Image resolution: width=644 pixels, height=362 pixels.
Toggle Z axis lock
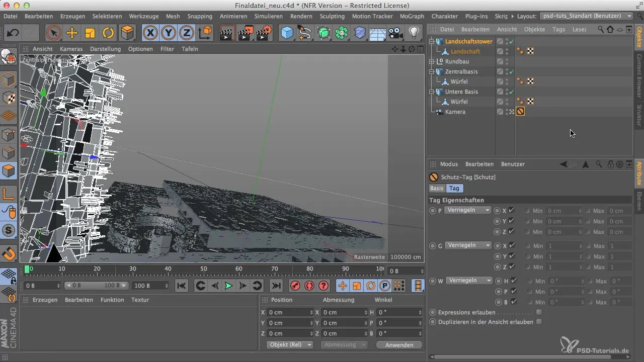[187, 33]
